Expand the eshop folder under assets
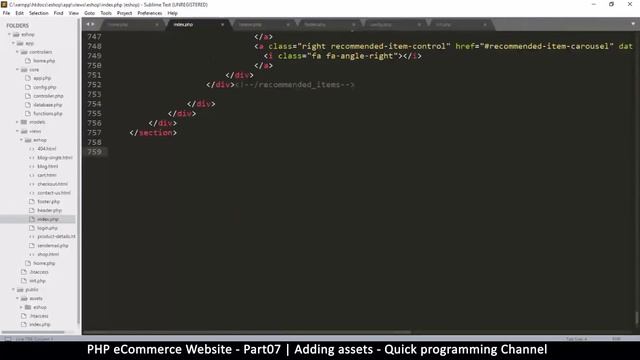The height and width of the screenshot is (360, 640). point(21,307)
